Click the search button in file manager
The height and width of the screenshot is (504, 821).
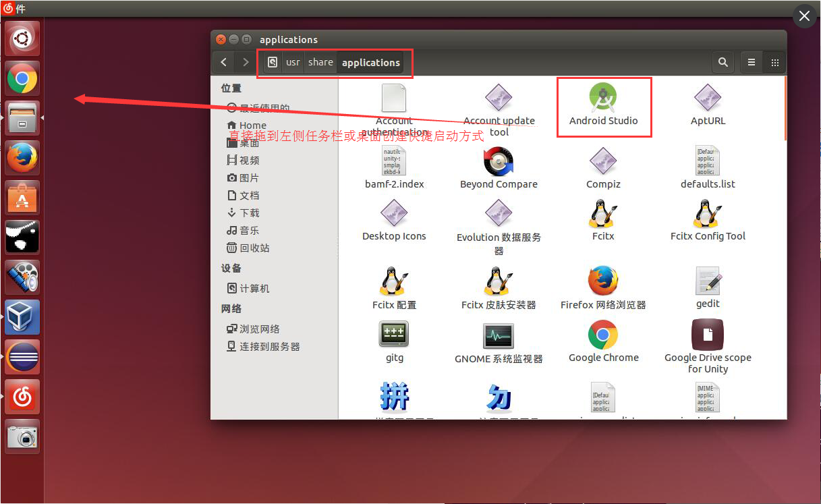pyautogui.click(x=723, y=63)
